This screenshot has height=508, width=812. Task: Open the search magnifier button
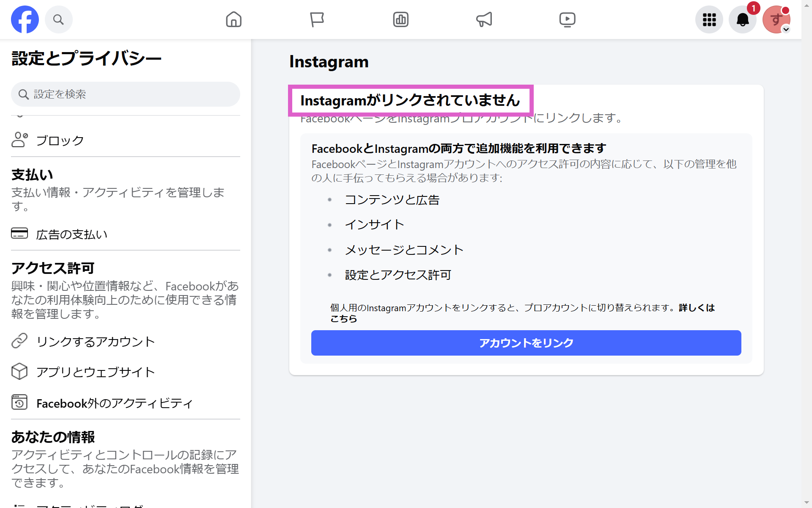58,19
